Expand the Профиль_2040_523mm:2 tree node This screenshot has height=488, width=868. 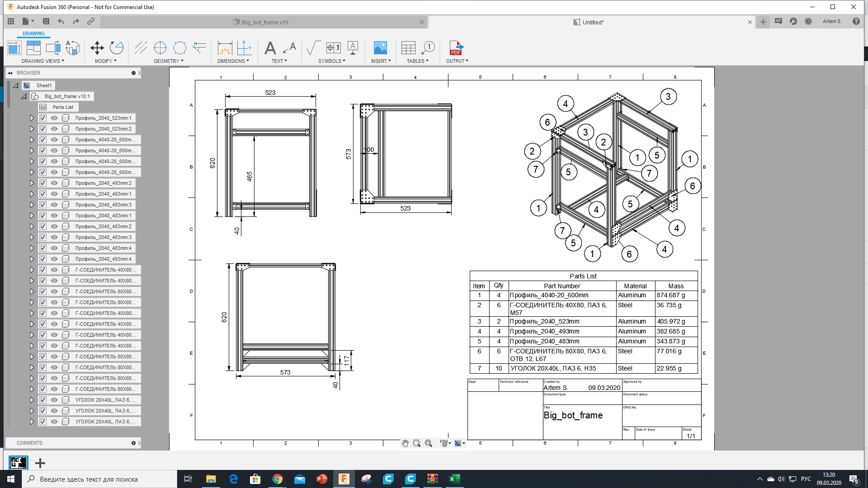pyautogui.click(x=32, y=129)
